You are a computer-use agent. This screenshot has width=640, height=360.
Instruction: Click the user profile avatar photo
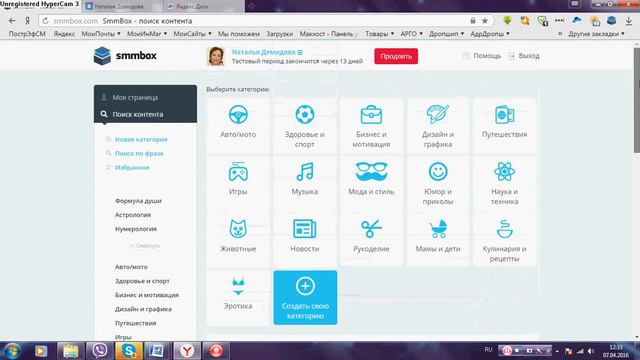[216, 56]
